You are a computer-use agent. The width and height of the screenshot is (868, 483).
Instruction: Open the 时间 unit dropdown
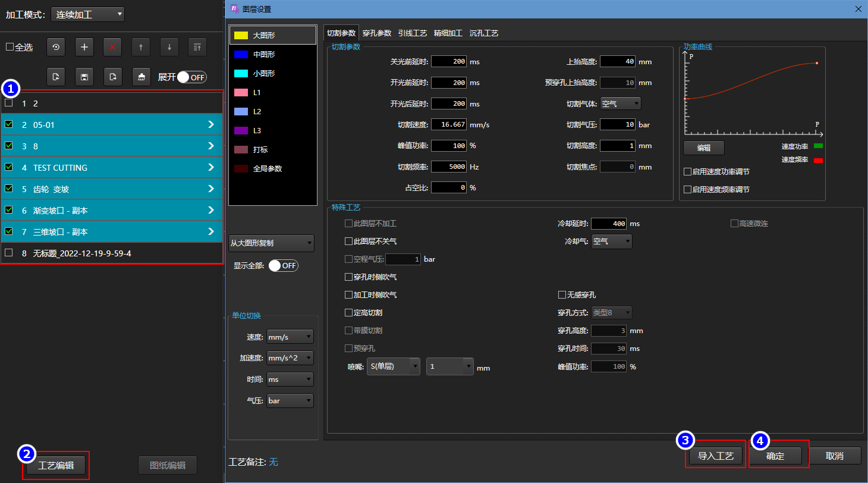(x=290, y=379)
